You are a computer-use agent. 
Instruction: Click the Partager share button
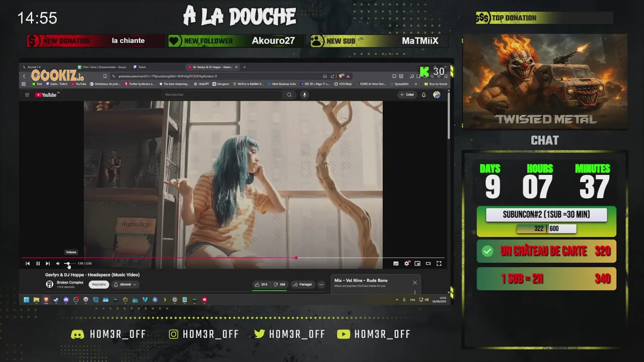coord(302,285)
